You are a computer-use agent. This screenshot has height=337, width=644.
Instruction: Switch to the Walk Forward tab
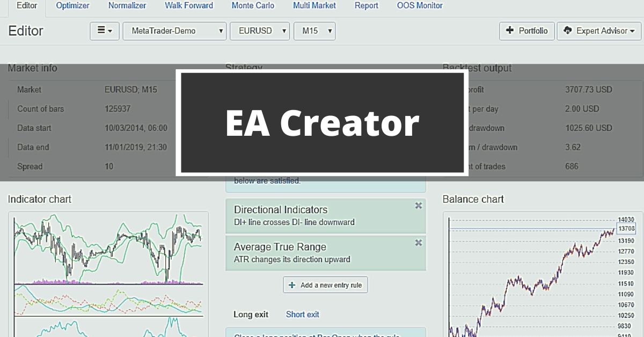[x=189, y=5]
